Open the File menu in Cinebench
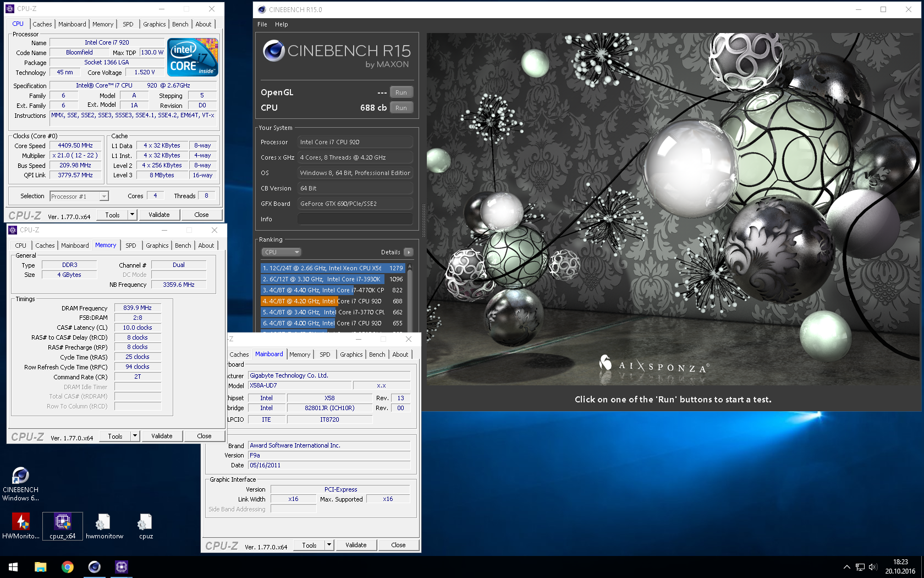924x578 pixels. coord(262,24)
